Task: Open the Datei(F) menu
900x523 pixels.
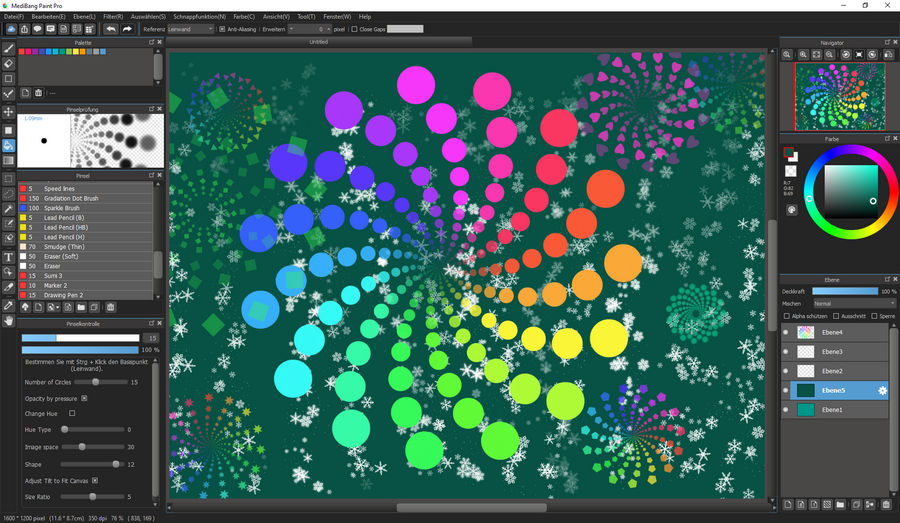Action: pos(14,17)
